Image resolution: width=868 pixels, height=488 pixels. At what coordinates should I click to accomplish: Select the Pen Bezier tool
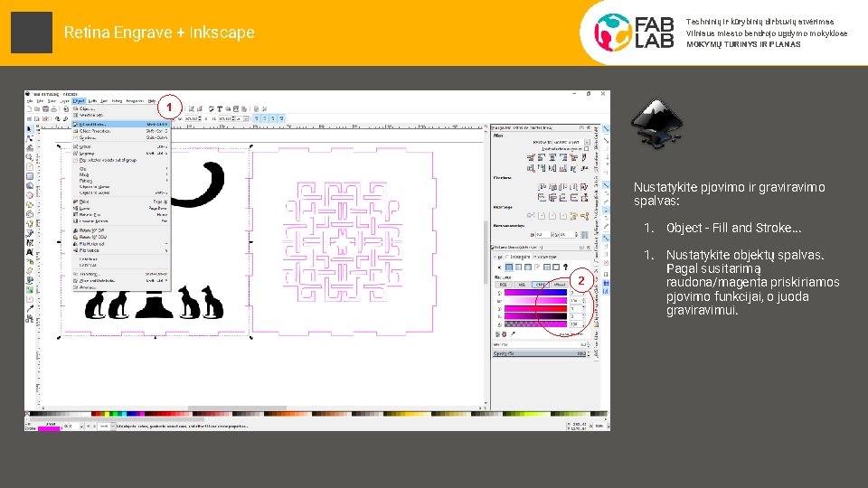(30, 233)
